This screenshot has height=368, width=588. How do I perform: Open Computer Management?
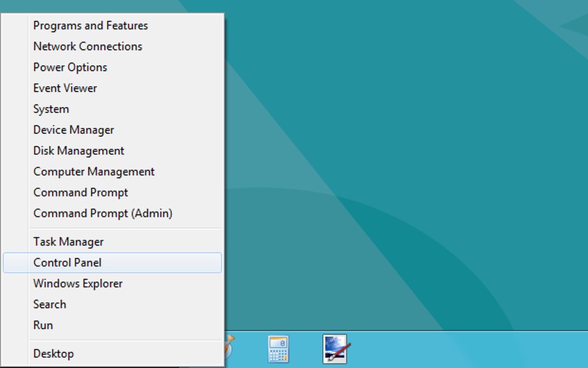coord(112,171)
